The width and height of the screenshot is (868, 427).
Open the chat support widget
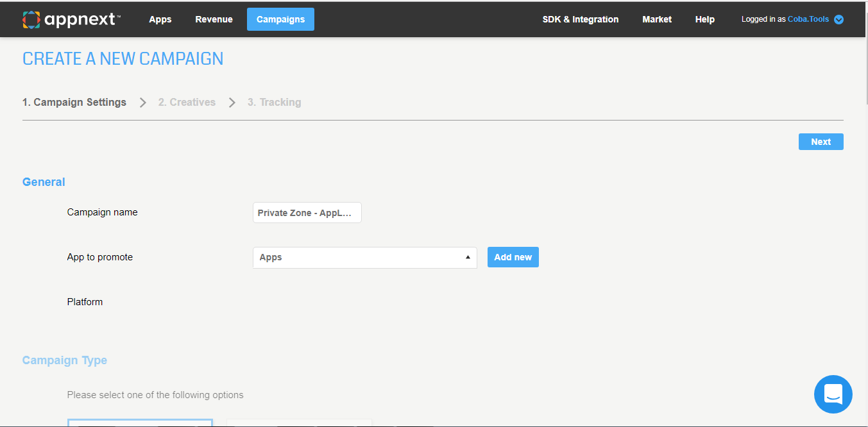[833, 394]
